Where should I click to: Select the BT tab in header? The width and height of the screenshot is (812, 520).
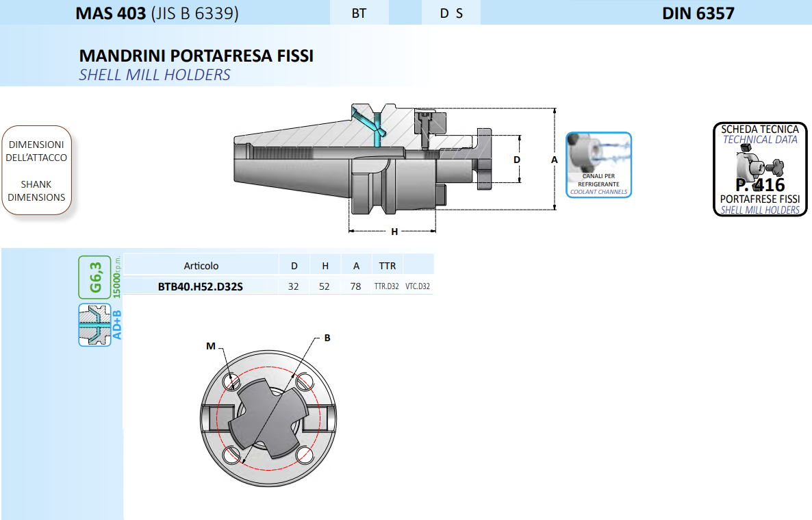pos(359,13)
